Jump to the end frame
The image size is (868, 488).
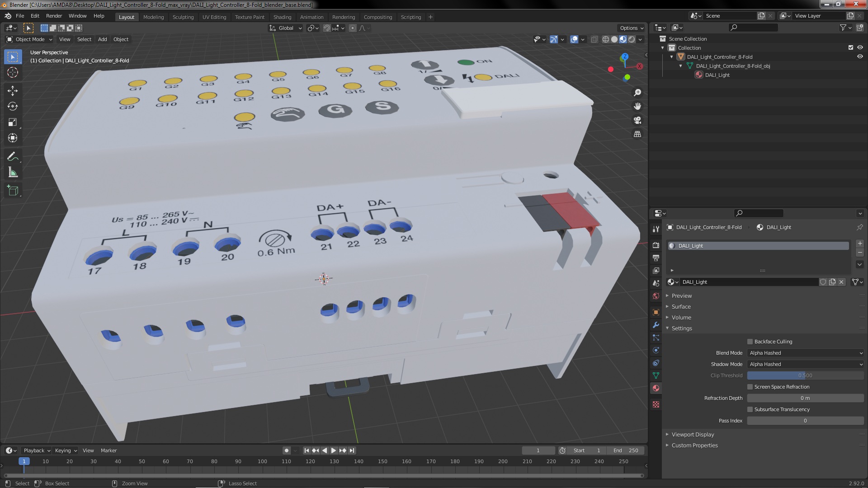(x=352, y=450)
